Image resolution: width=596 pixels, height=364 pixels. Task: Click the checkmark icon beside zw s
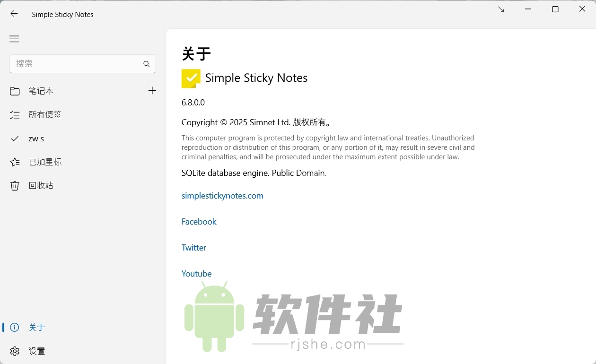(15, 139)
